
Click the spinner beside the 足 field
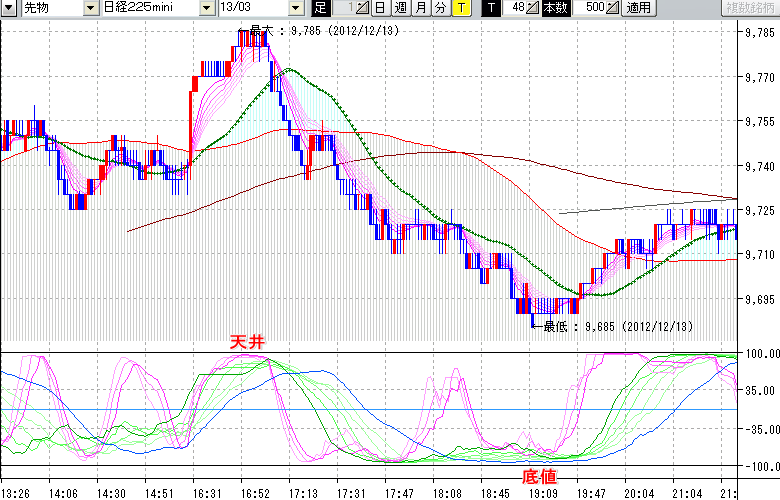[362, 8]
